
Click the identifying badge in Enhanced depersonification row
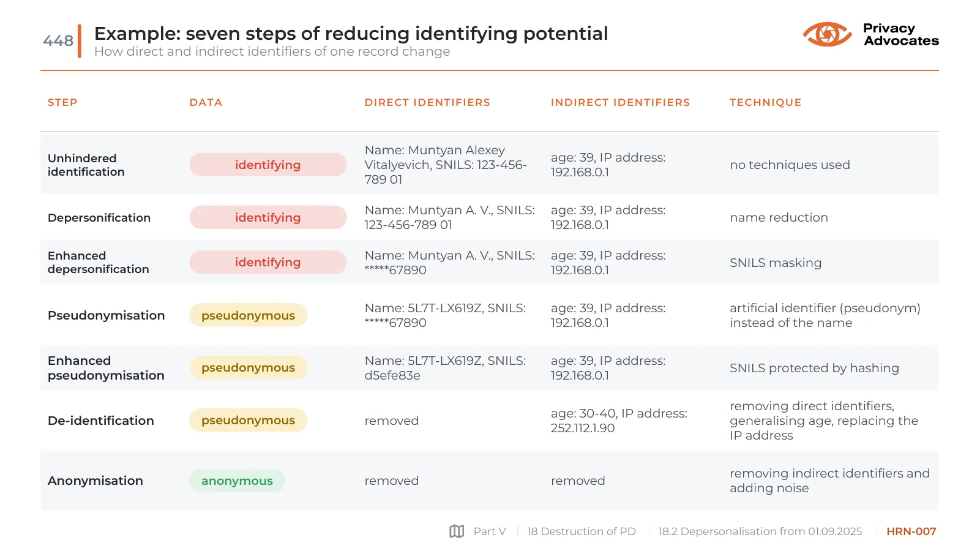268,262
